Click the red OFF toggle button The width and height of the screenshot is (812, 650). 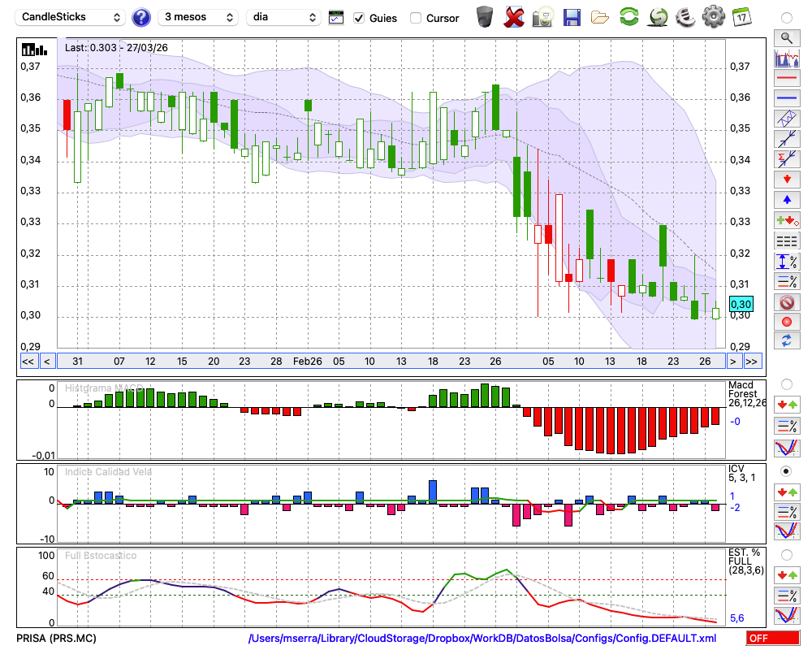(772, 639)
